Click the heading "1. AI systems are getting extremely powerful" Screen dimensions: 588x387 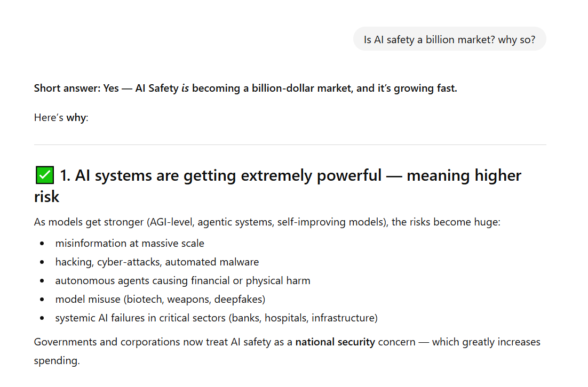coord(277,186)
